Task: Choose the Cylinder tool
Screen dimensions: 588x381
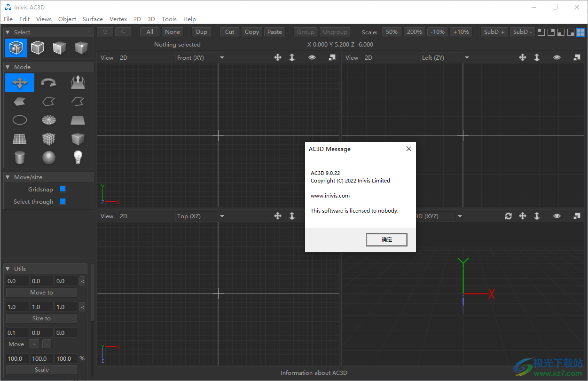Action: tap(20, 157)
